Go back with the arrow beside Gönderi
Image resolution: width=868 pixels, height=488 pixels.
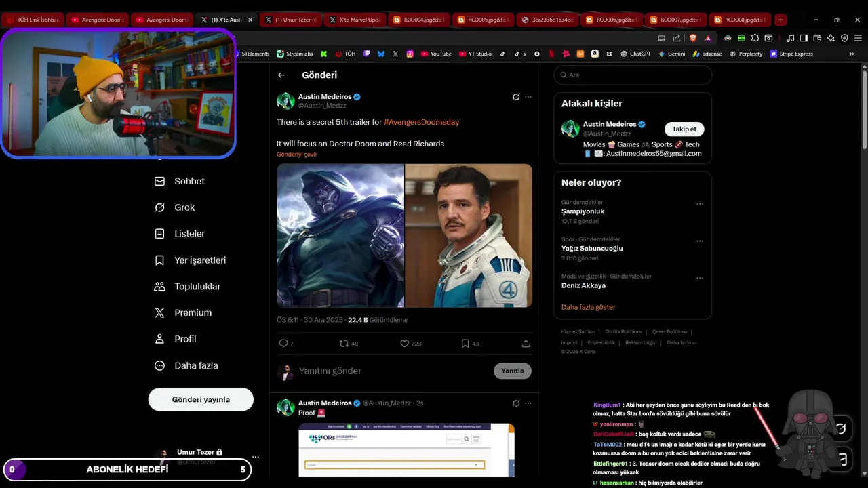pos(281,75)
